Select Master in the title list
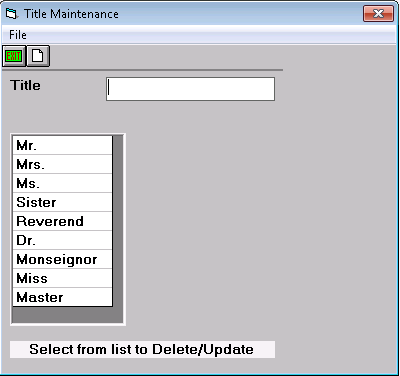This screenshot has width=400, height=376. coord(63,297)
